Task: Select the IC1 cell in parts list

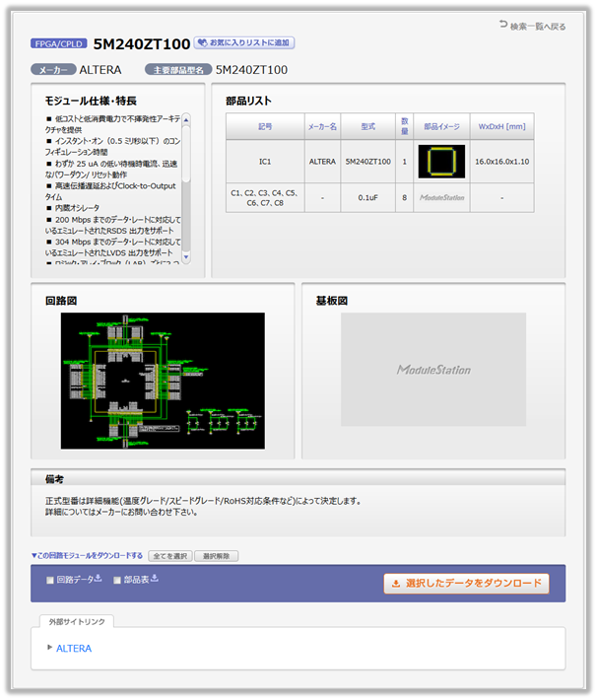Action: 265,162
